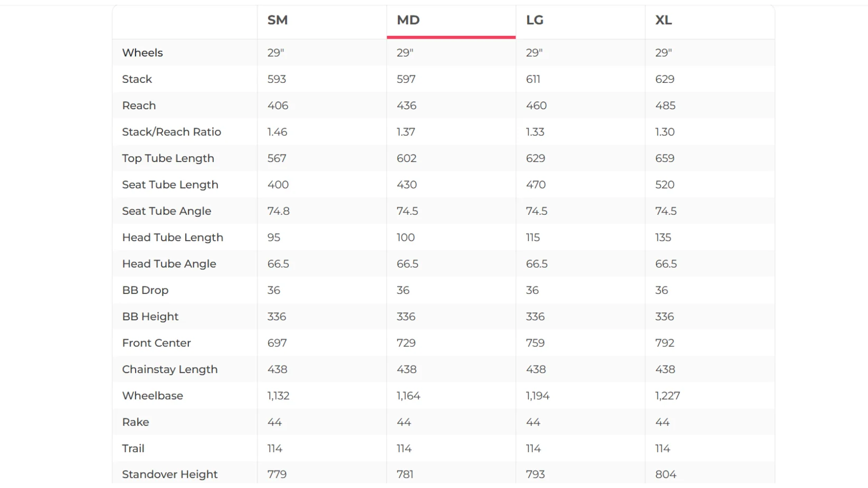Click the Standover Height row label
The image size is (868, 488).
coord(170,474)
